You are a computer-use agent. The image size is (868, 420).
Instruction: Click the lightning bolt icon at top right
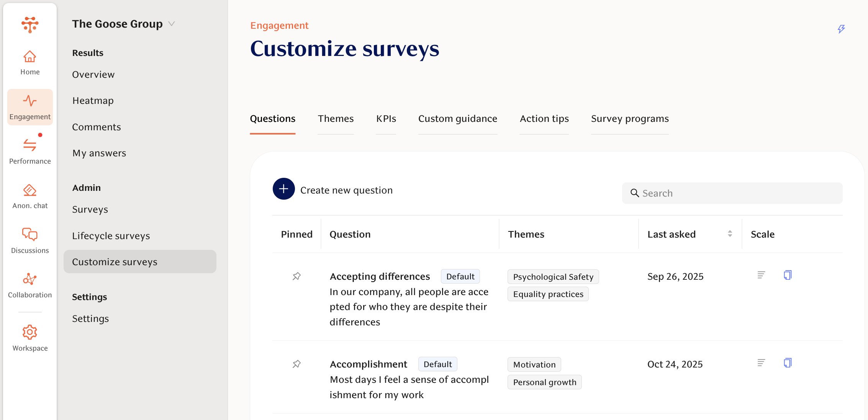[x=841, y=29]
